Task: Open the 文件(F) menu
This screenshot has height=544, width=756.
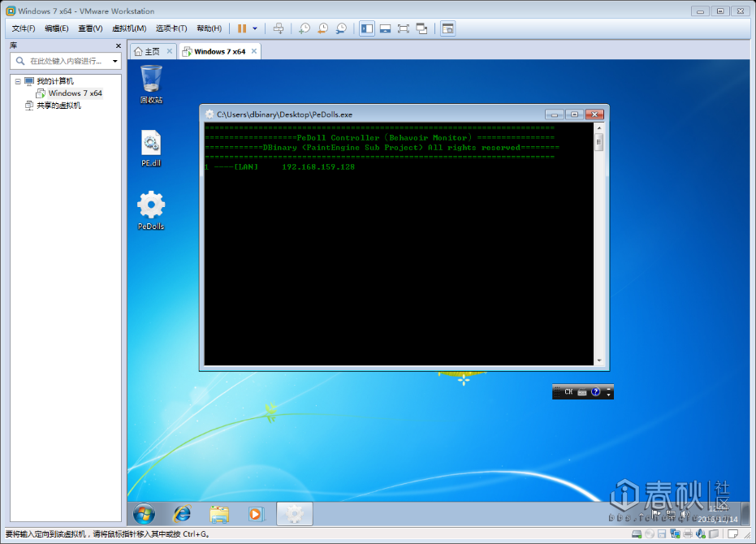Action: click(24, 28)
